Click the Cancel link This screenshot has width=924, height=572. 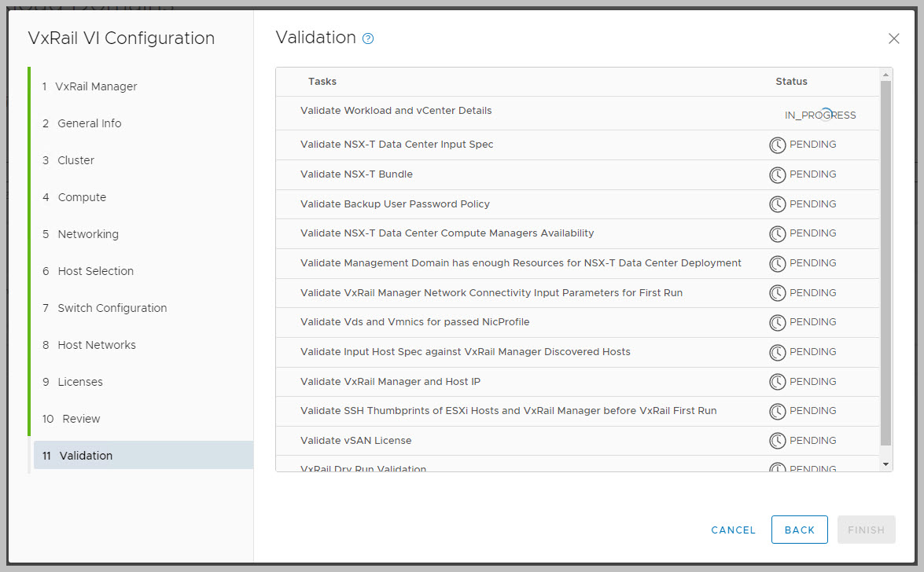click(733, 530)
